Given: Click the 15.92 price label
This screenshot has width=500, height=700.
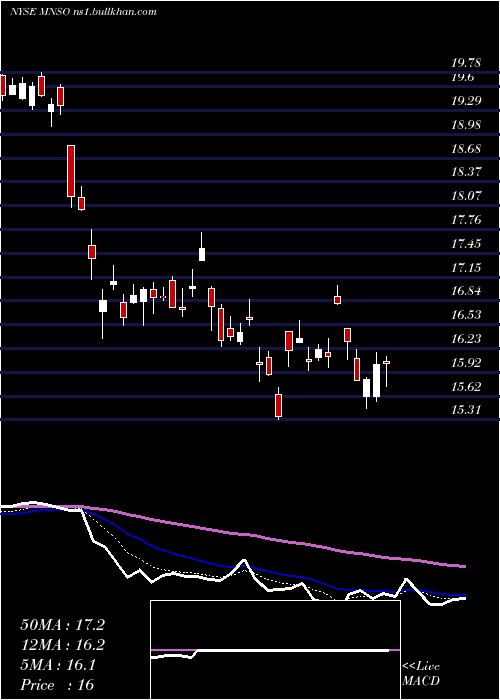Looking at the screenshot, I should tap(466, 363).
